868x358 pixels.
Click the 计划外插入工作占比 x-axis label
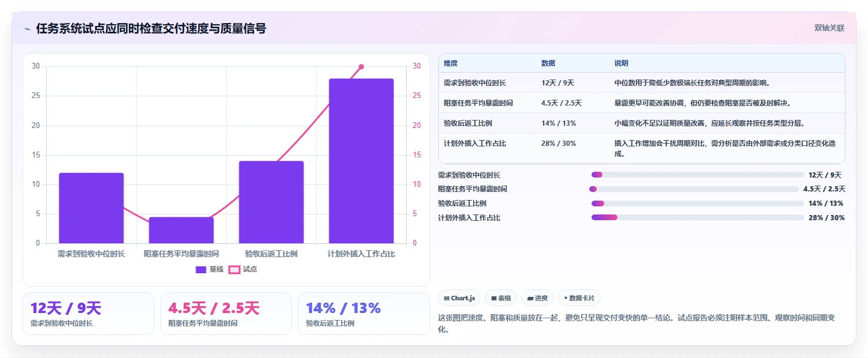tap(361, 254)
